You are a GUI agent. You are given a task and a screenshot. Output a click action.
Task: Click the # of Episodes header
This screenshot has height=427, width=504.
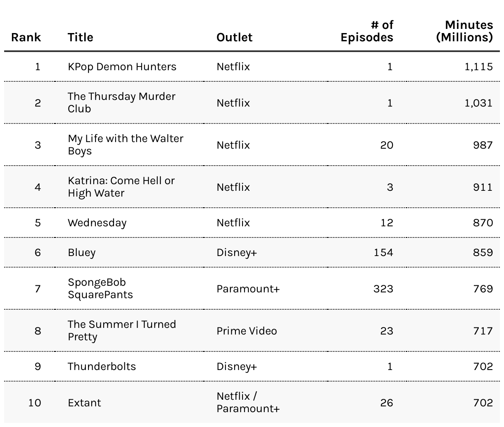click(x=366, y=31)
